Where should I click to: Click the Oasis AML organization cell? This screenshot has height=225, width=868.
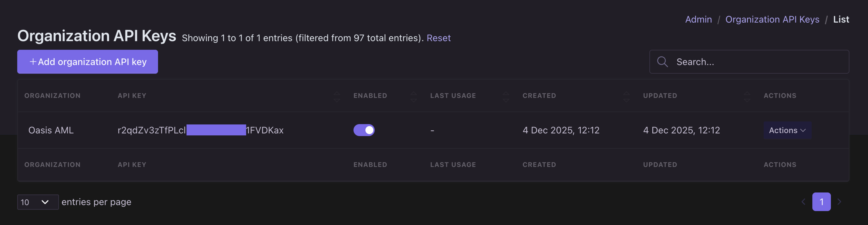pos(51,130)
